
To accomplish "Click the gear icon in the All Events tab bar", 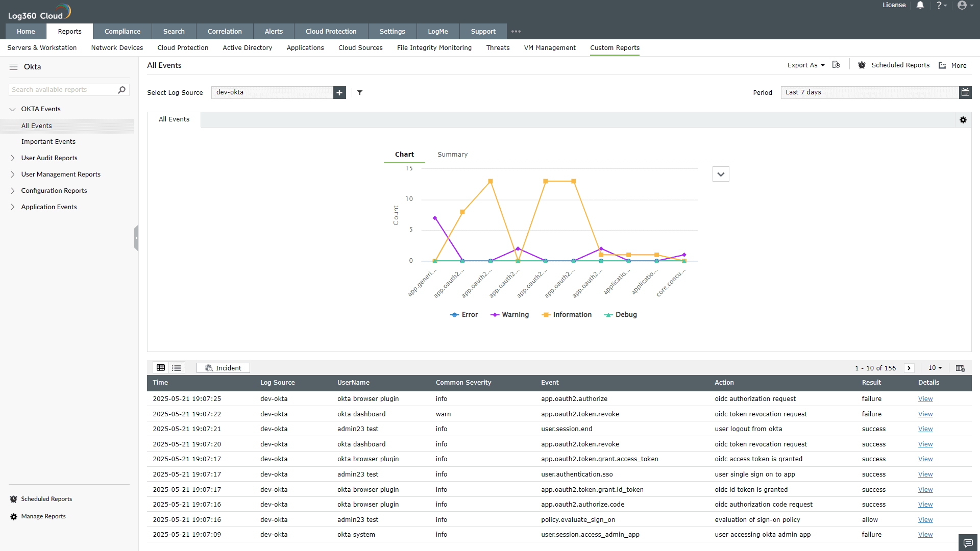I will pos(963,120).
